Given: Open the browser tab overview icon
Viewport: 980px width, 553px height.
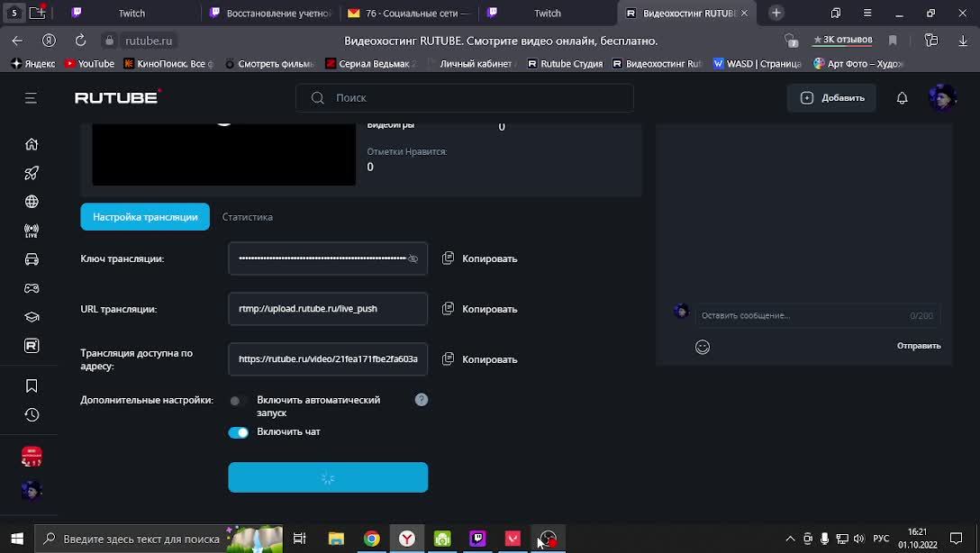Looking at the screenshot, I should pos(836,14).
